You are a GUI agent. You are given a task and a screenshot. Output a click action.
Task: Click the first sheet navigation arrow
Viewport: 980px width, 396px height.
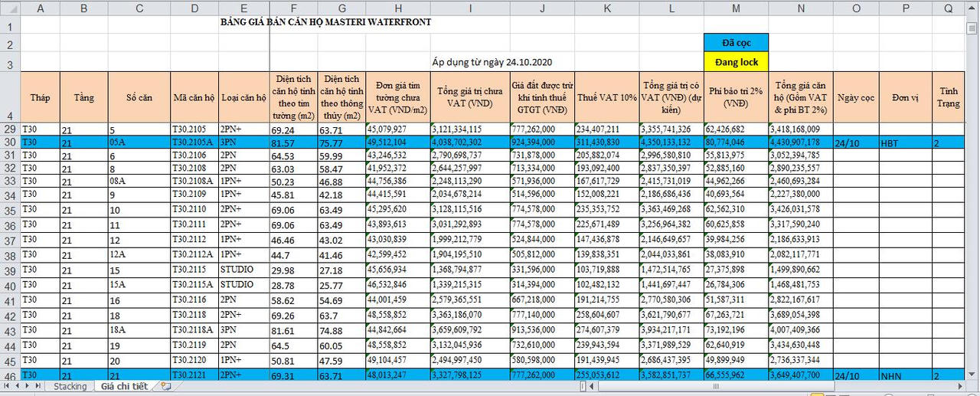pyautogui.click(x=7, y=387)
